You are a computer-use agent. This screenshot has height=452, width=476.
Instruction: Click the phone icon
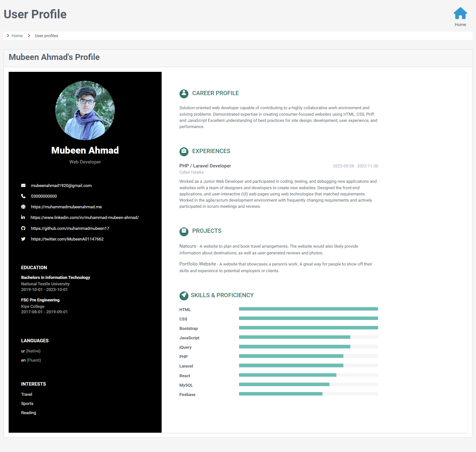point(23,196)
